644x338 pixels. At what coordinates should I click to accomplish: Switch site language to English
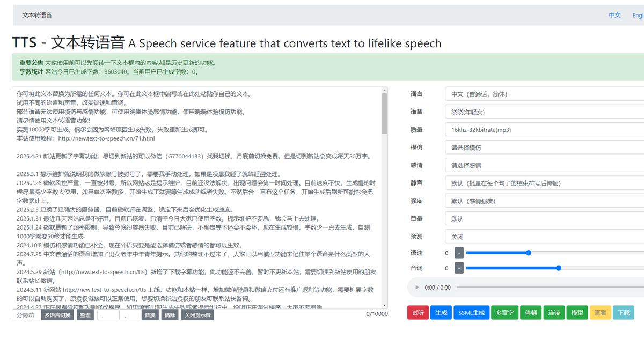639,15
